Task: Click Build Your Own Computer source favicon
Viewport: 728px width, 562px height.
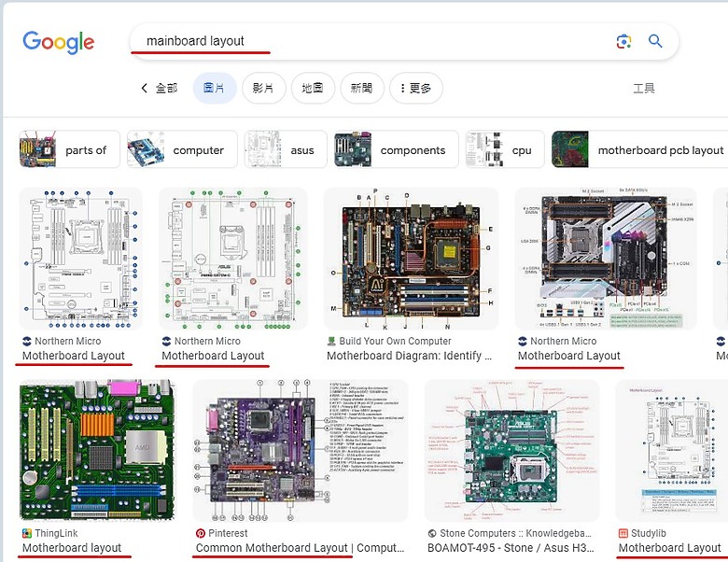Action: click(331, 341)
